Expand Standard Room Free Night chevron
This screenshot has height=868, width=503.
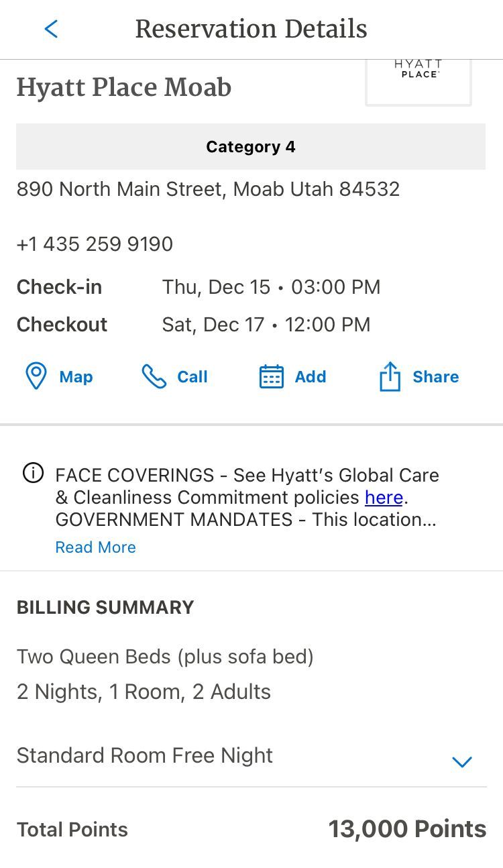coord(462,761)
